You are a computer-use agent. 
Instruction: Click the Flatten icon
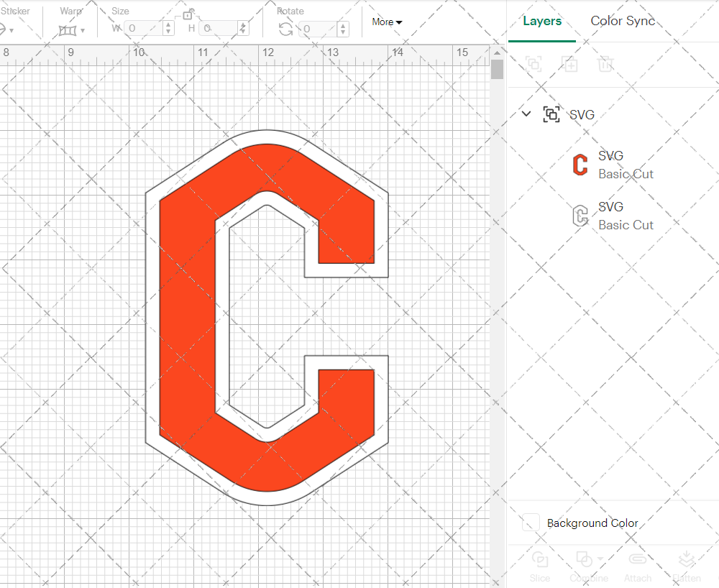[x=687, y=559]
